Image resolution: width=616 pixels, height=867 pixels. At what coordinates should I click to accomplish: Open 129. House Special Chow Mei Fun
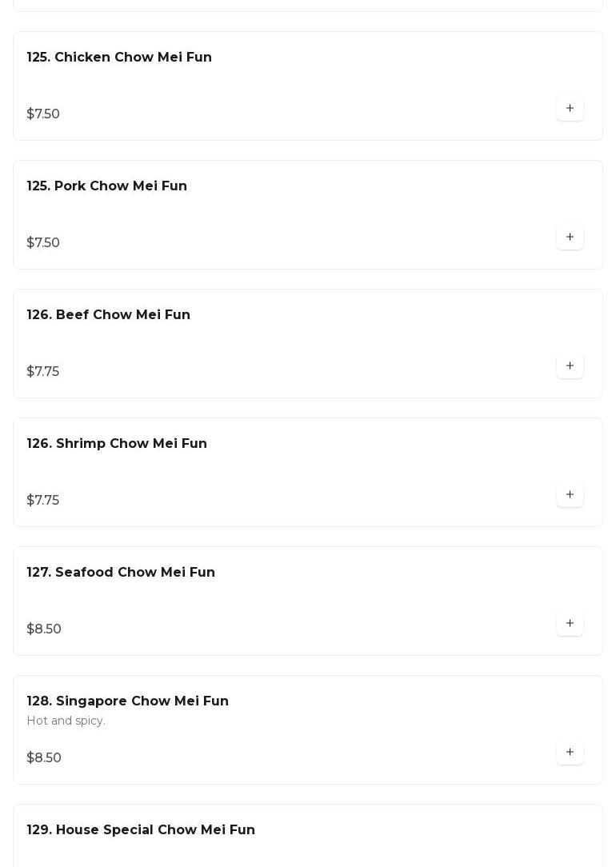(x=141, y=830)
